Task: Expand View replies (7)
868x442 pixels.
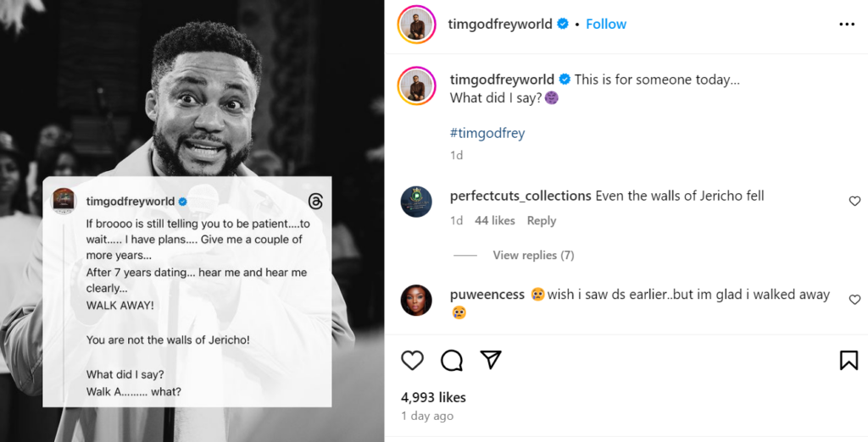Action: 533,255
